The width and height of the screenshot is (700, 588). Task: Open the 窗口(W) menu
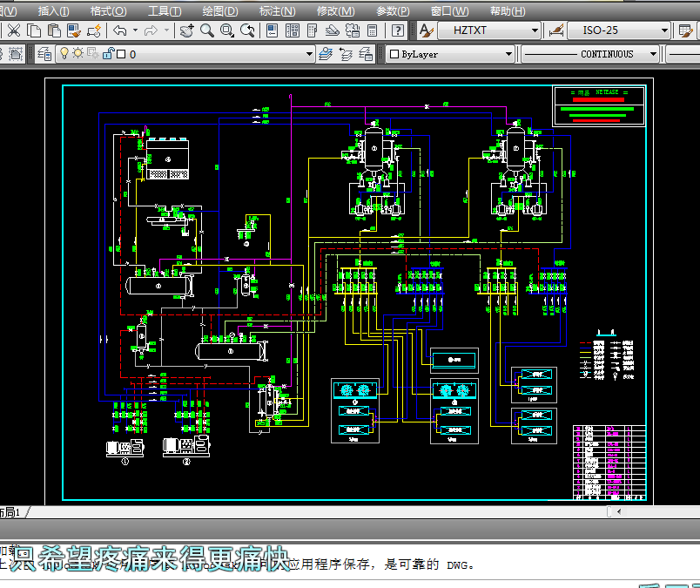coord(450,10)
